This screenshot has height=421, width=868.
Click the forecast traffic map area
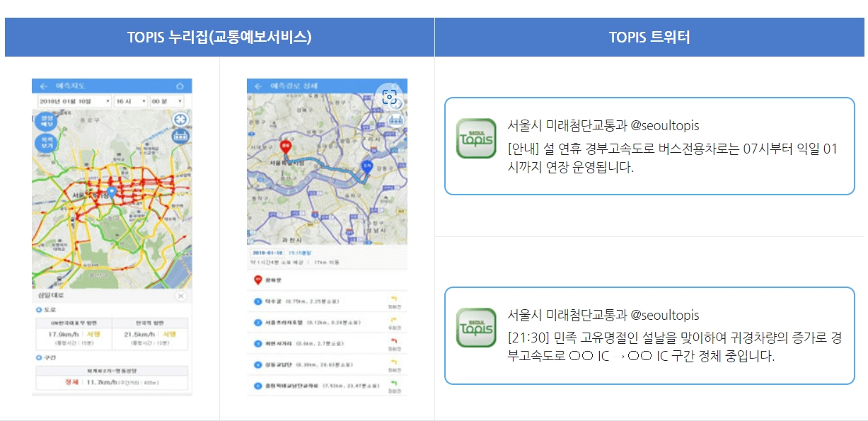[112, 199]
